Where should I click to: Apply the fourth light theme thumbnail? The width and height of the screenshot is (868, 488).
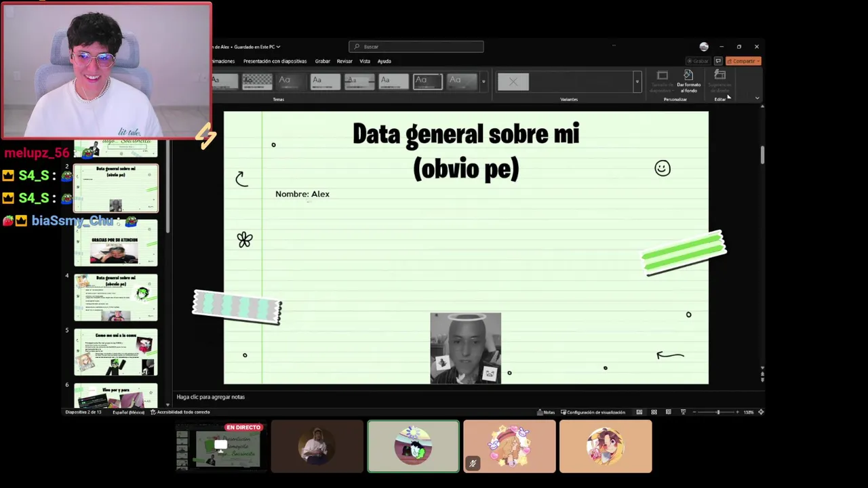click(x=325, y=81)
